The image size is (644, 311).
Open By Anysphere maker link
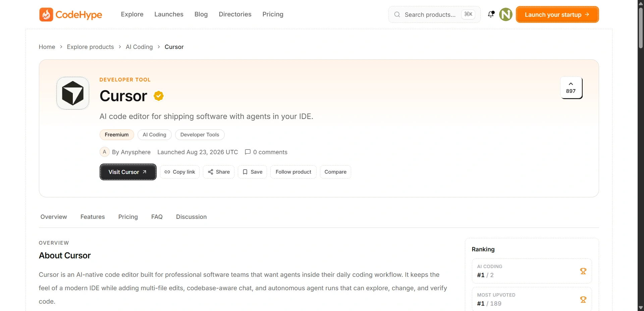131,152
